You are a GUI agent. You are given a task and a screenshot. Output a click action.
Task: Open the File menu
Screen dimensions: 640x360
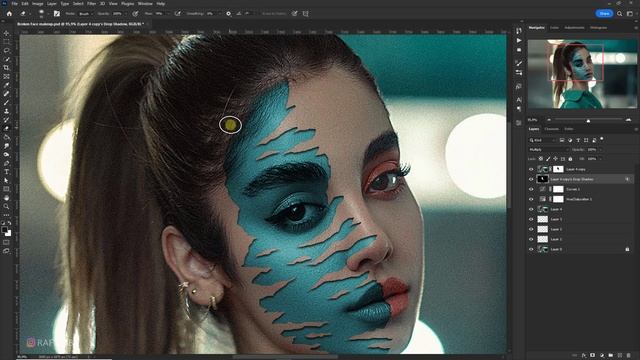15,3
